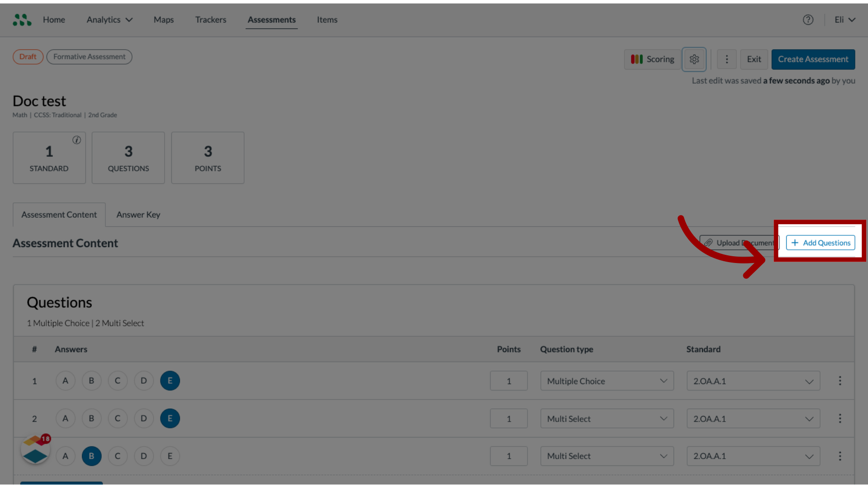Click the Analytics menu item

click(109, 20)
